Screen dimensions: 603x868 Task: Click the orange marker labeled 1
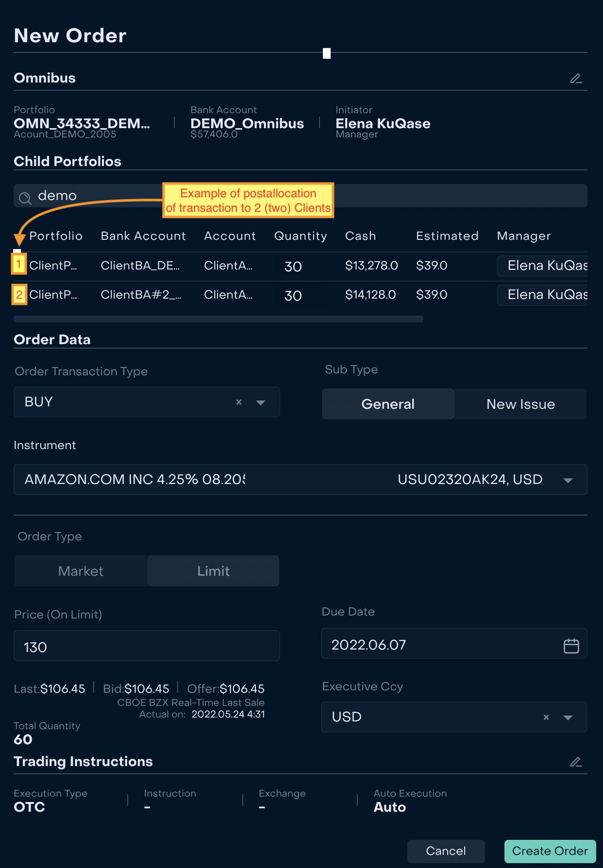pos(19,265)
